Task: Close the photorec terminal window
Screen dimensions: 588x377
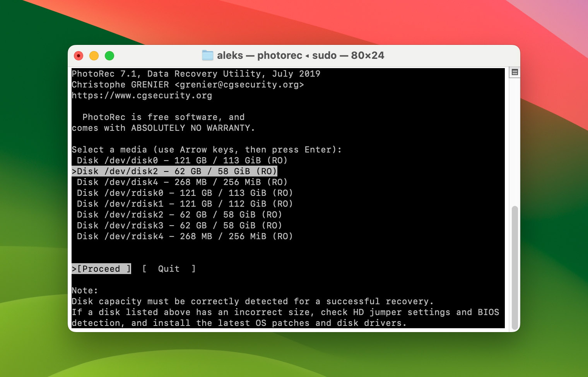Action: pos(79,56)
